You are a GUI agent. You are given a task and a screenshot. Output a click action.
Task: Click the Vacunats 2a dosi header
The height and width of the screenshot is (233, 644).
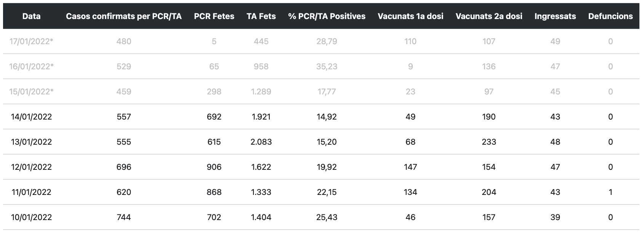(x=489, y=16)
